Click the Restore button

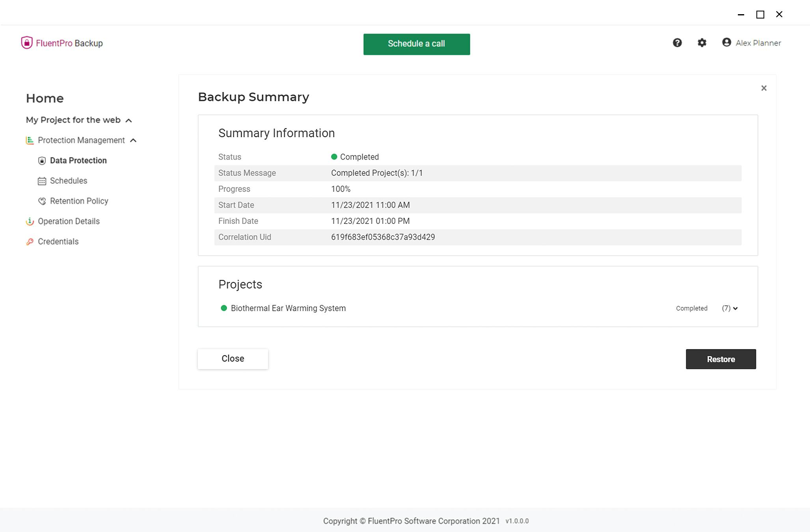tap(721, 359)
